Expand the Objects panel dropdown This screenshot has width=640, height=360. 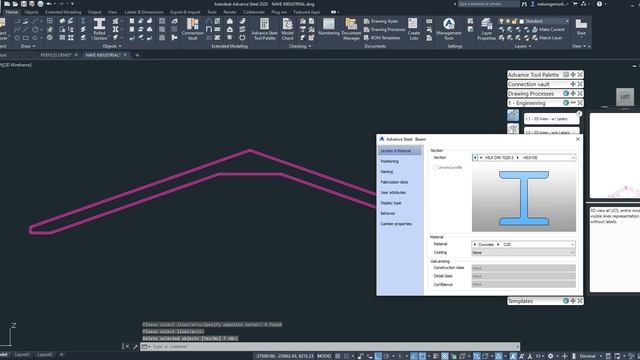click(112, 47)
